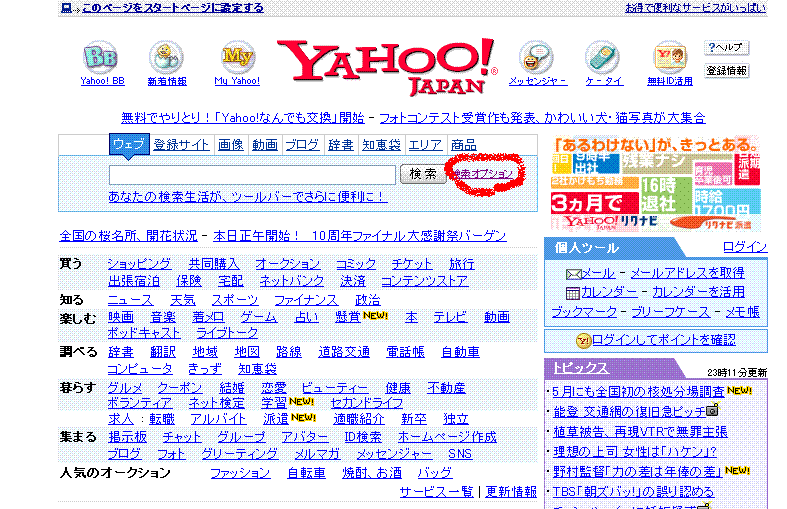Open the ファイナンス link
The width and height of the screenshot is (787, 509).
[x=306, y=300]
